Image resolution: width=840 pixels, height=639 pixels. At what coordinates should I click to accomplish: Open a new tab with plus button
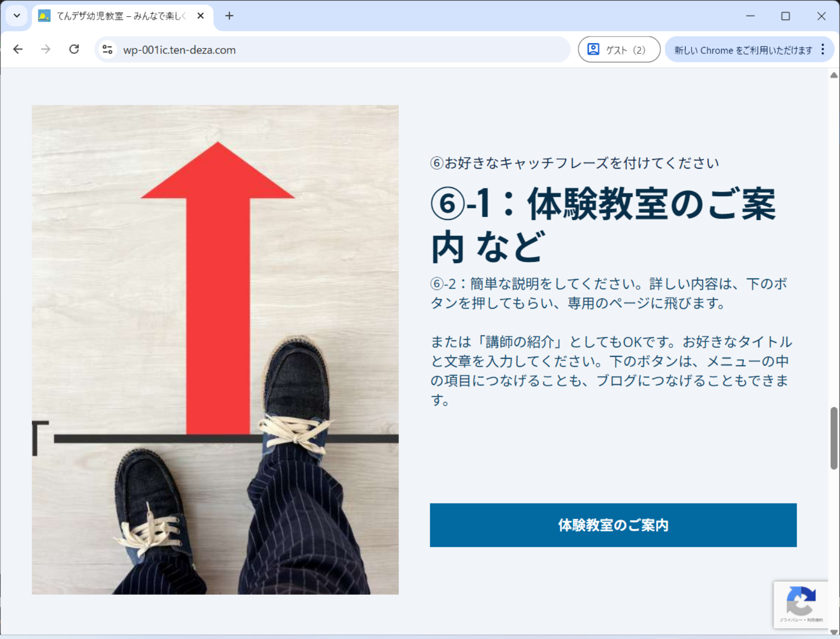[x=229, y=16]
